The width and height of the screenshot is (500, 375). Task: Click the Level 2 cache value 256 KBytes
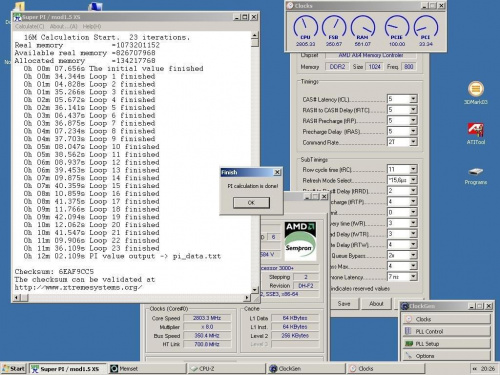(x=295, y=336)
